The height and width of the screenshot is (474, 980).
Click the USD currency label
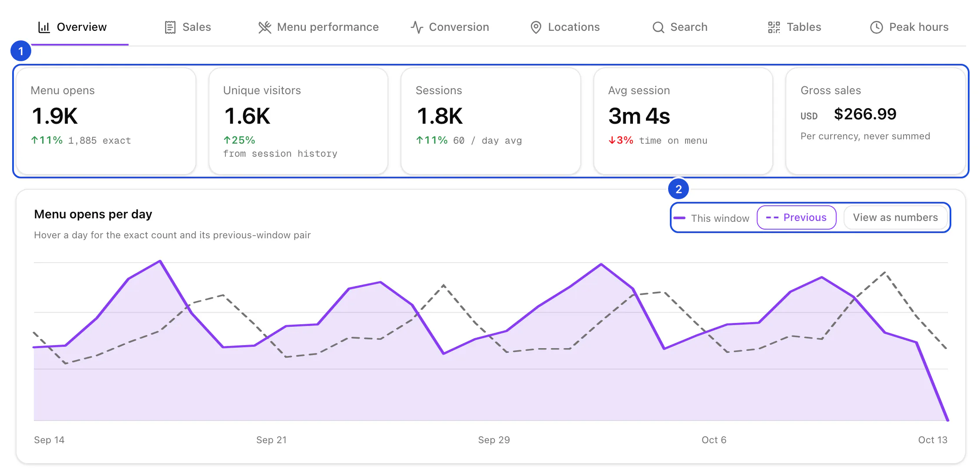click(809, 116)
